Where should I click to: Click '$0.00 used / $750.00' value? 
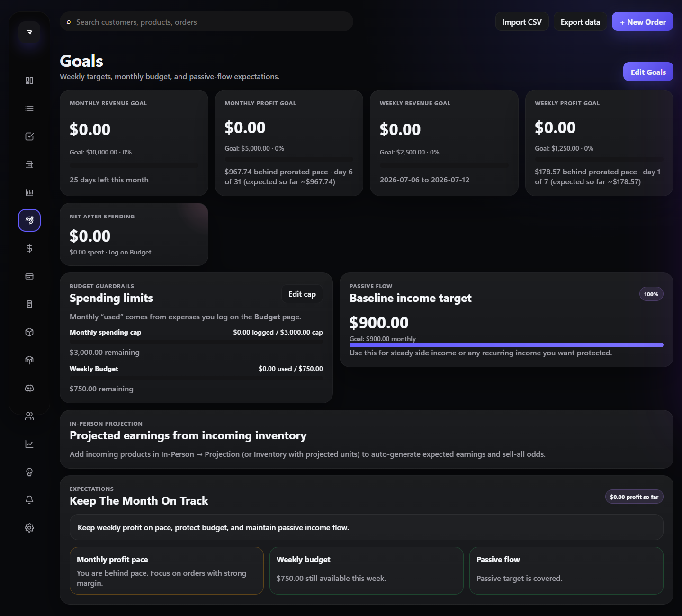click(x=291, y=369)
